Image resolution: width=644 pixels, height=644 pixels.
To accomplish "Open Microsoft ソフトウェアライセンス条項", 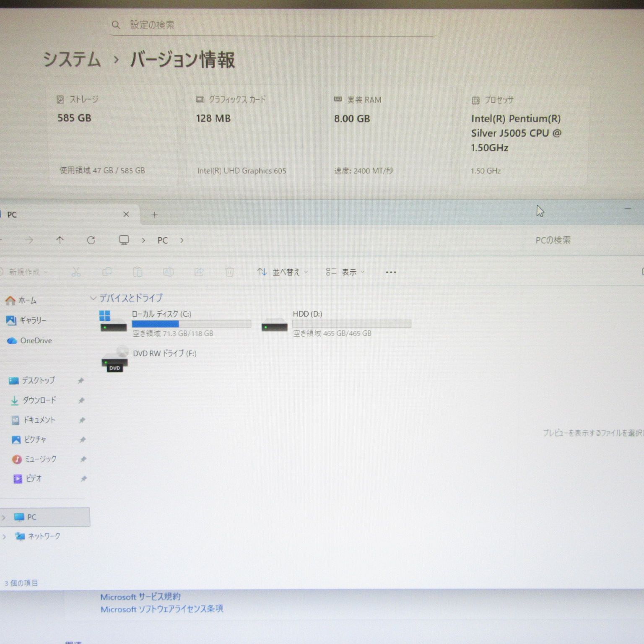I will click(x=162, y=609).
